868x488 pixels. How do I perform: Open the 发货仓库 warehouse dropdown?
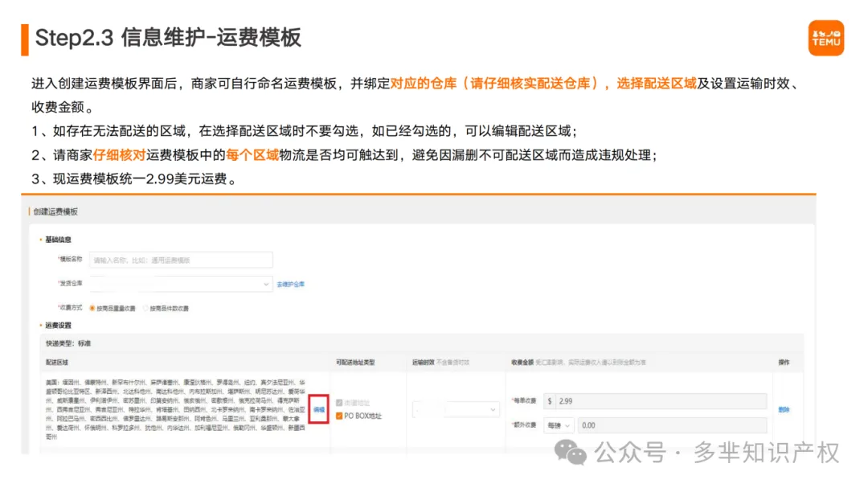point(181,284)
